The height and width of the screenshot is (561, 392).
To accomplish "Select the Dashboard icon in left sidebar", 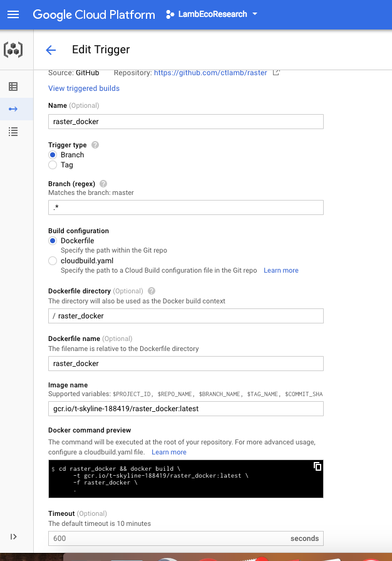I will 14,85.
